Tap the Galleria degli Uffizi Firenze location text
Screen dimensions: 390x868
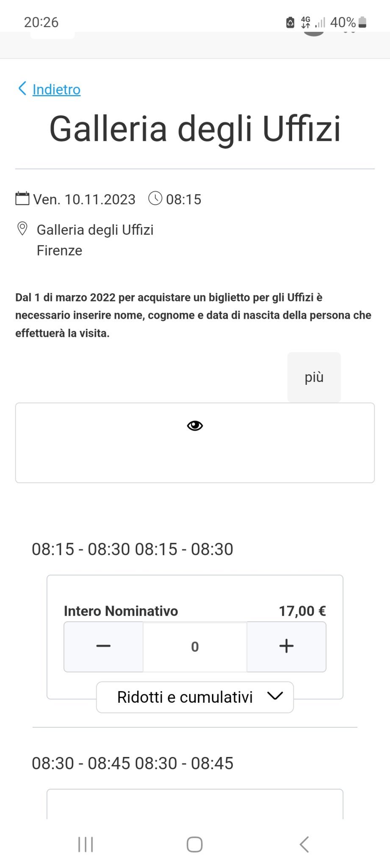[x=95, y=240]
